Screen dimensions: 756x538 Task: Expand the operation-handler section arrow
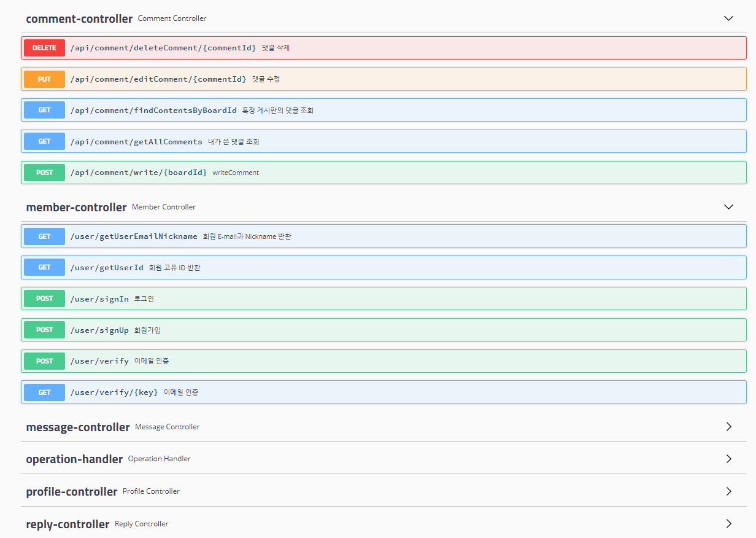(728, 459)
